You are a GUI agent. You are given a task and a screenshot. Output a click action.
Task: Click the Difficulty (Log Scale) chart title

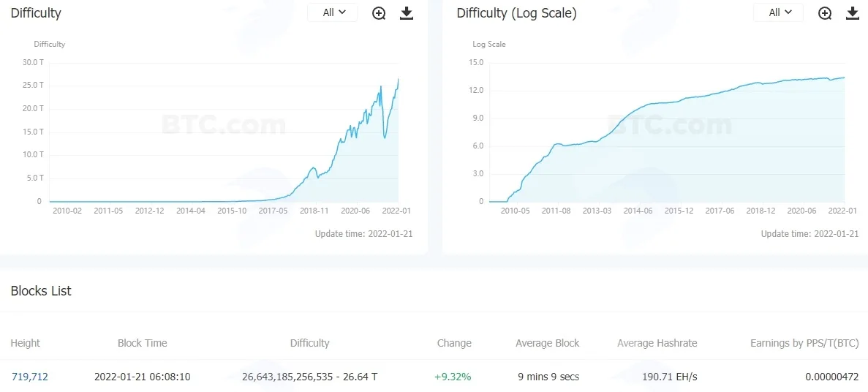[x=516, y=13]
